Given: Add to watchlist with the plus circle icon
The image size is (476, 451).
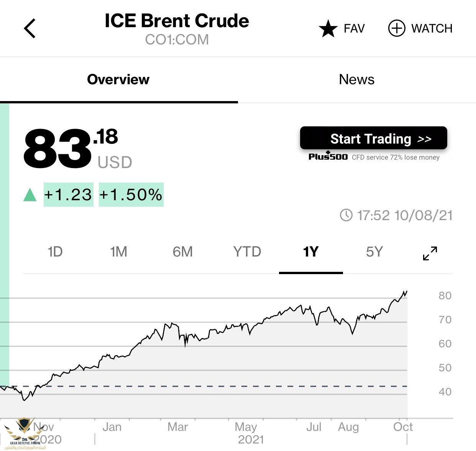Looking at the screenshot, I should point(397,28).
